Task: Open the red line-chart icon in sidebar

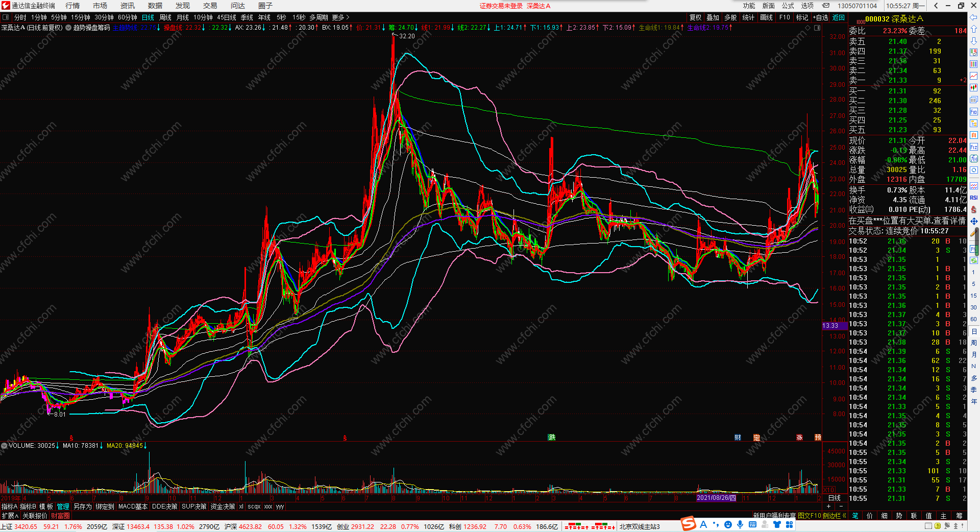Action: pos(974,76)
